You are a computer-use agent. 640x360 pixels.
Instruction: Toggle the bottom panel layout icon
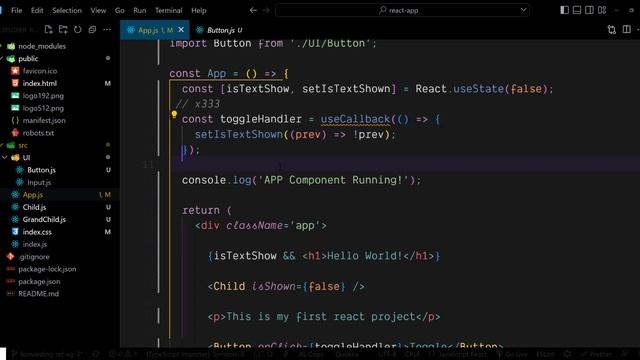(577, 10)
